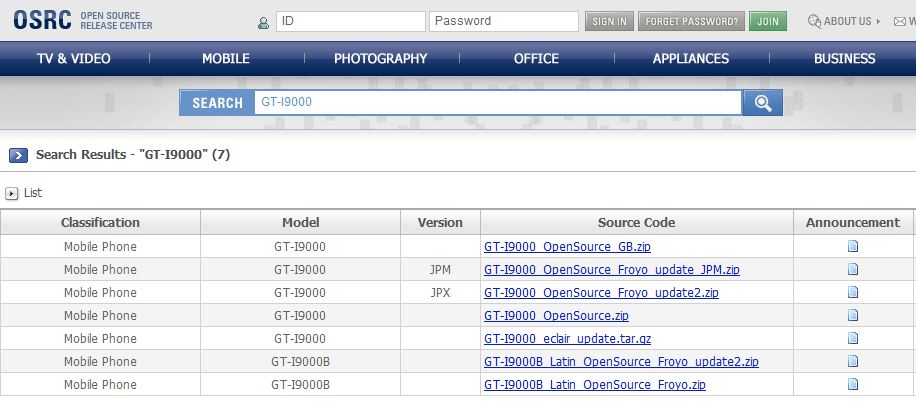
Task: Open announcement icon for GT-I9000_OpenSource.zip row
Action: point(853,315)
